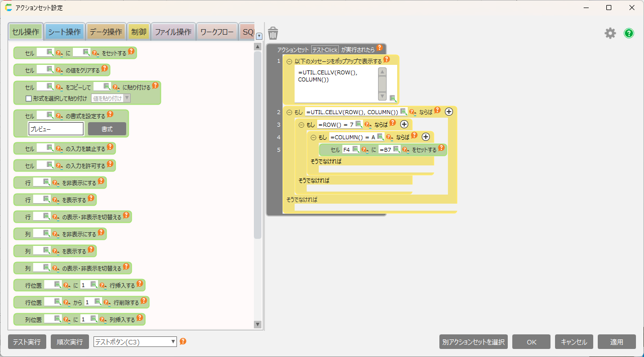
Task: Click the green help question mark icon
Action: coord(629,33)
